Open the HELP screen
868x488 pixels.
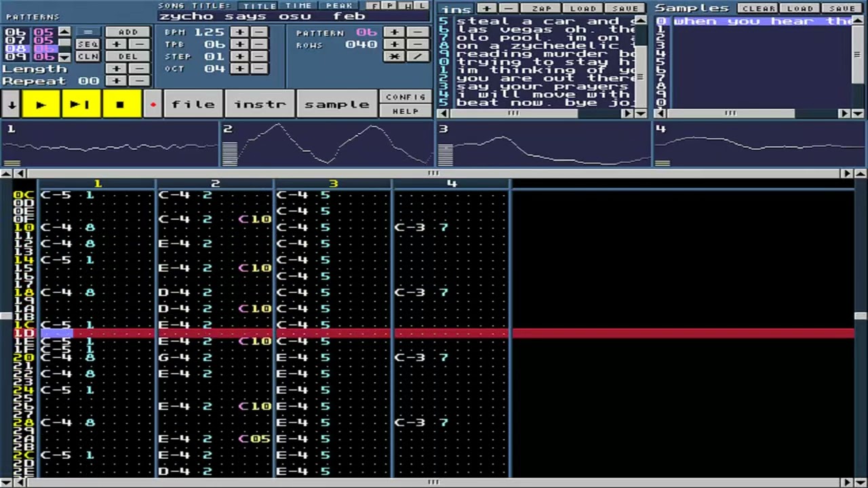406,111
